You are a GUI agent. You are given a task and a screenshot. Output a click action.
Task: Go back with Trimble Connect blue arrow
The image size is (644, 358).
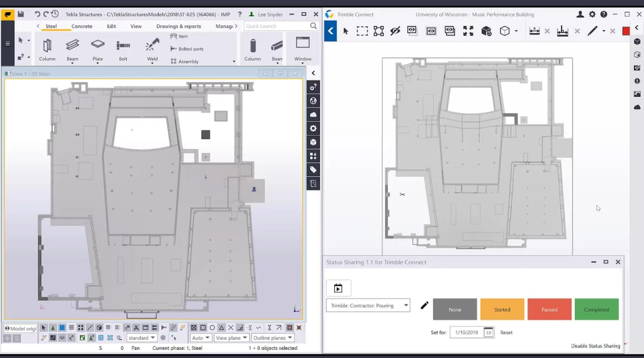[x=331, y=31]
